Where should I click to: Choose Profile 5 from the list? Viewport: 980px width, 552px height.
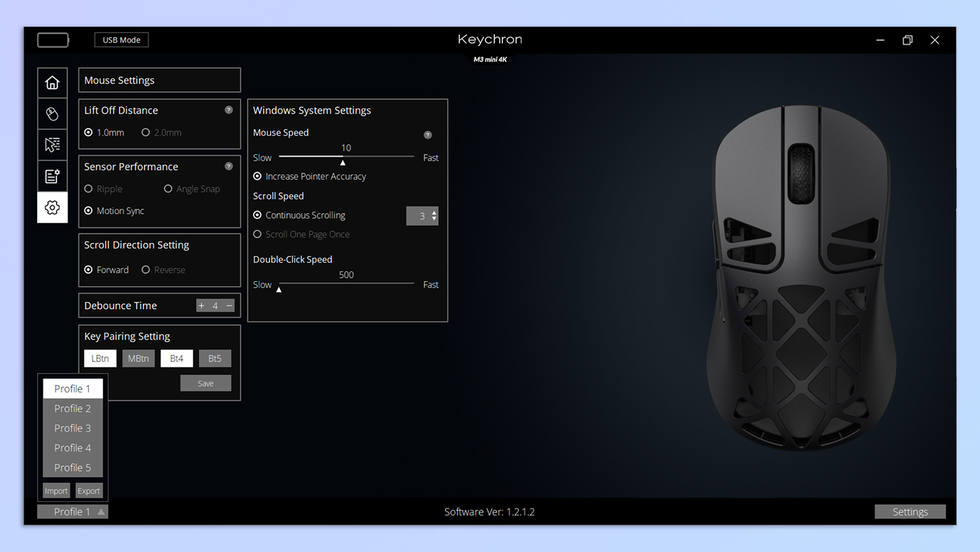[x=73, y=468]
